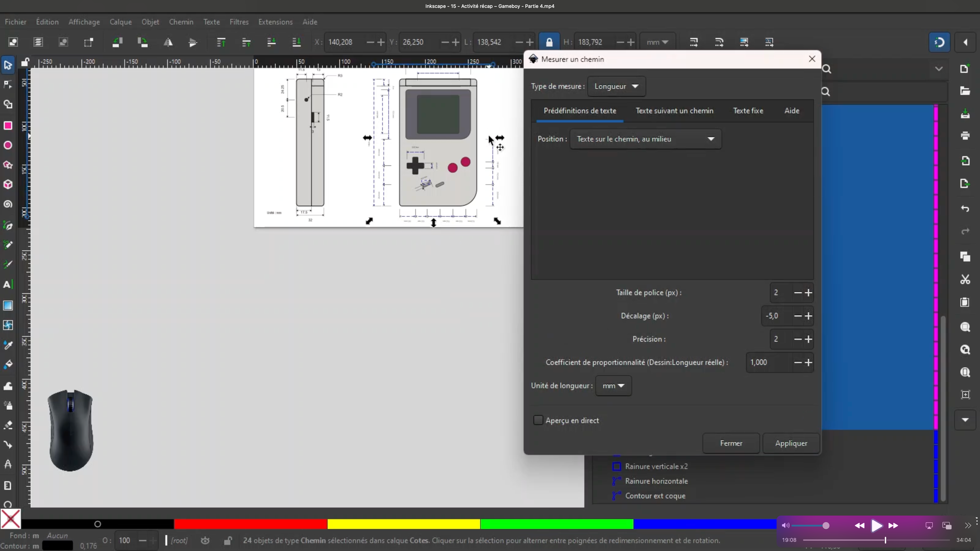980x551 pixels.
Task: Open the Type de mesure dropdown
Action: tap(616, 86)
